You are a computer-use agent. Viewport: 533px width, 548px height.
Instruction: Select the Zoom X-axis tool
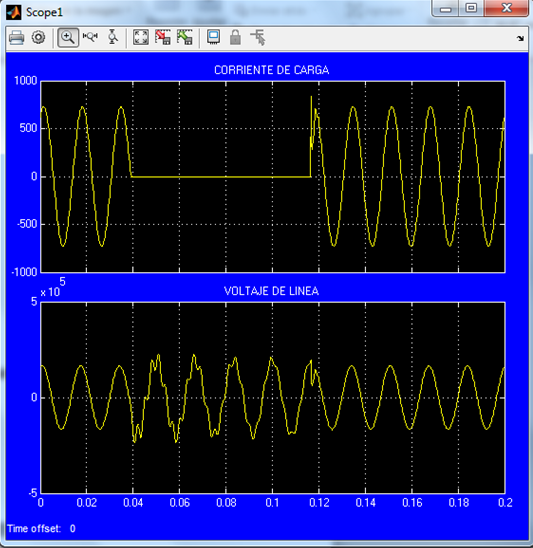click(x=90, y=37)
